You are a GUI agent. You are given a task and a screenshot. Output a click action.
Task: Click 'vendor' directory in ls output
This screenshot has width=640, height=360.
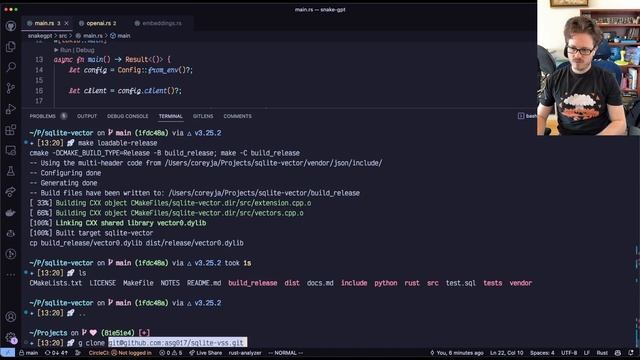tap(520, 283)
